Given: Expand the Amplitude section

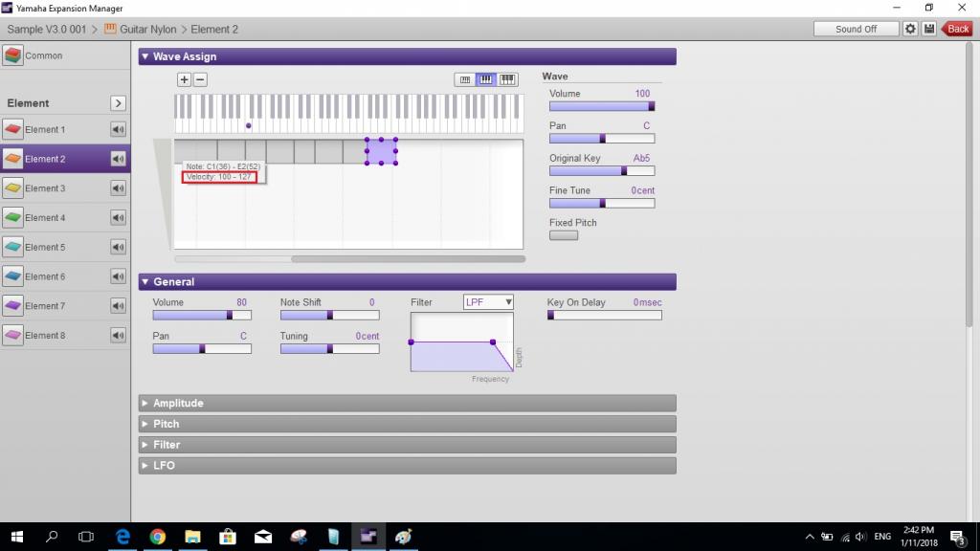Looking at the screenshot, I should pos(145,403).
